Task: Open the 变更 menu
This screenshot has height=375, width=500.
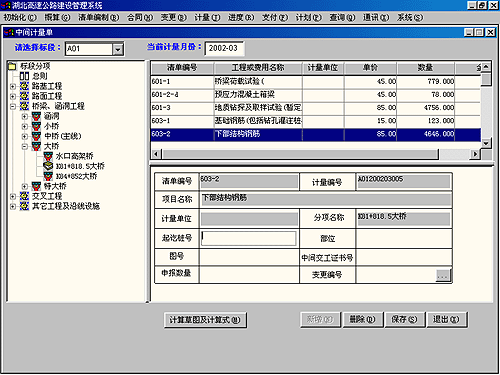Action: click(x=174, y=17)
